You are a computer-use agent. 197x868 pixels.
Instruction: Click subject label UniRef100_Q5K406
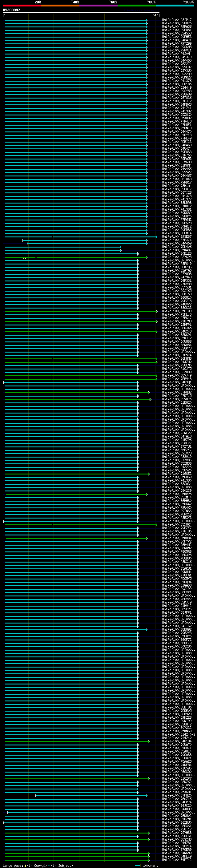point(177,247)
